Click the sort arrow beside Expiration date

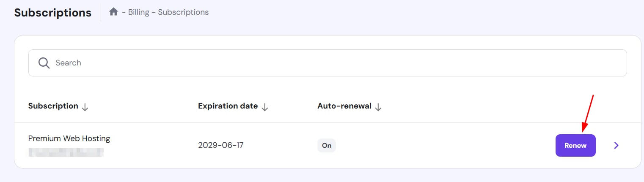(x=265, y=107)
